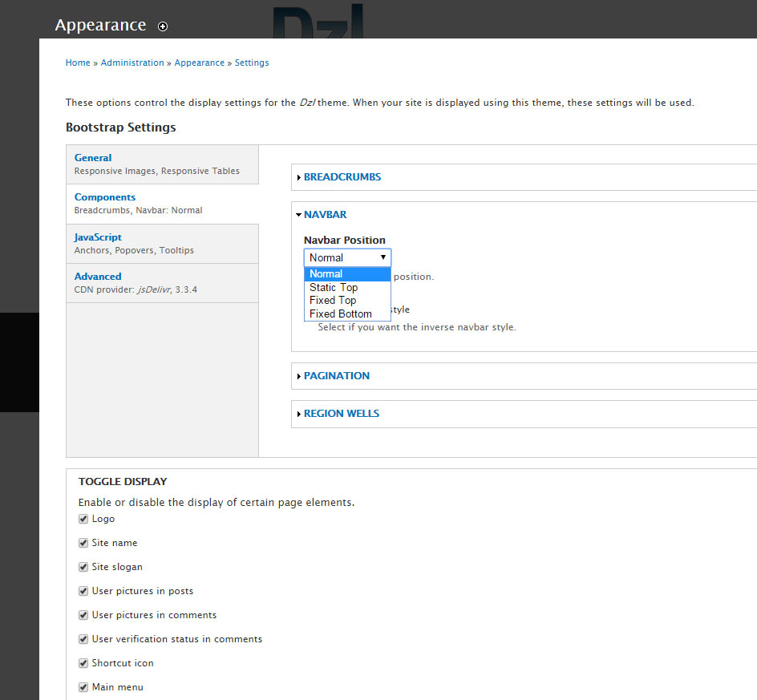Image resolution: width=757 pixels, height=700 pixels.
Task: Collapse the NAVBAR section
Action: click(x=325, y=214)
